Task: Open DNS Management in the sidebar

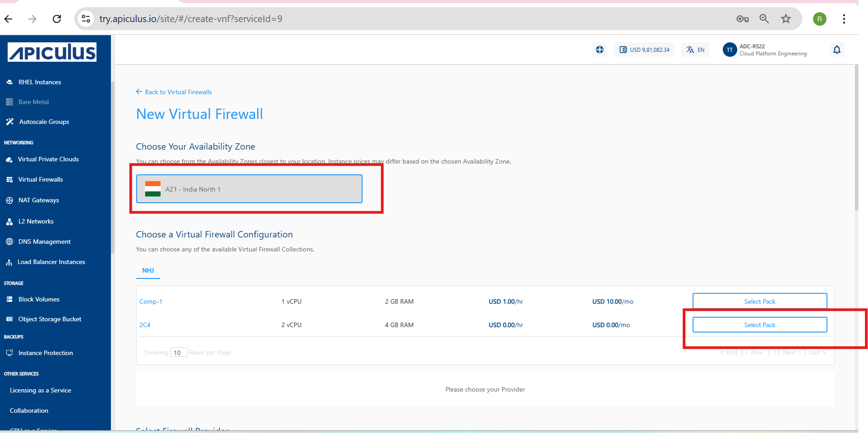Action: 44,242
